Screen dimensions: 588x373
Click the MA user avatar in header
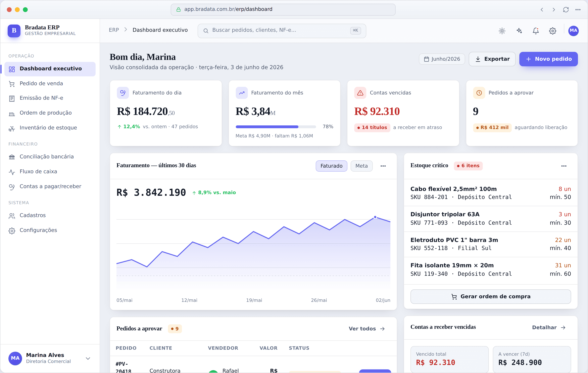coord(573,31)
